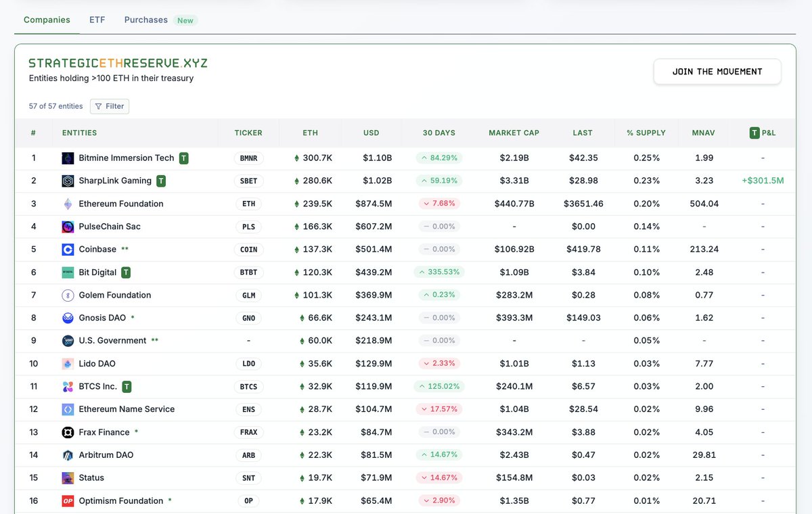
Task: Sort by the Last column header
Action: (582, 133)
